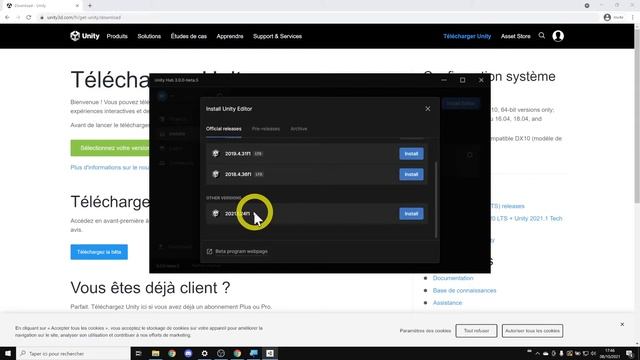Go to the Asset Store
The height and width of the screenshot is (360, 640).
516,36
